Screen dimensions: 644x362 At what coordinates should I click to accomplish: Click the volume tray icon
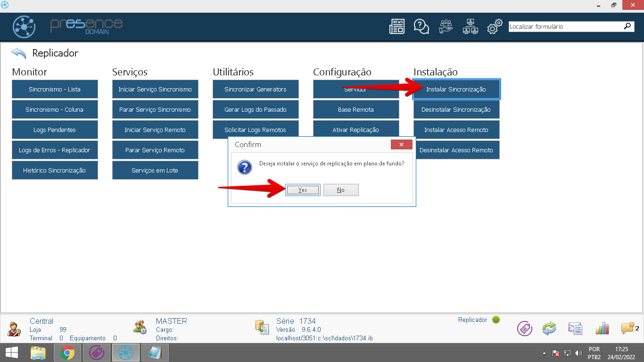coord(579,353)
